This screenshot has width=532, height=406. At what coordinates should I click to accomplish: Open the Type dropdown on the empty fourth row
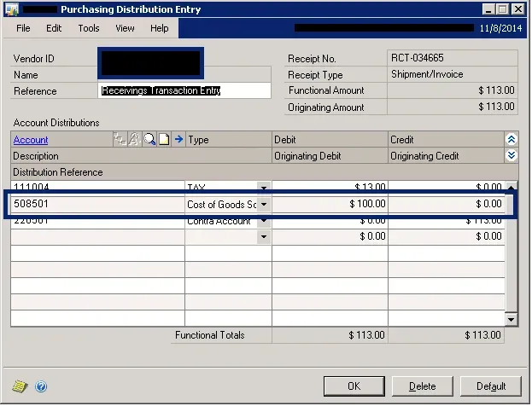pos(264,236)
